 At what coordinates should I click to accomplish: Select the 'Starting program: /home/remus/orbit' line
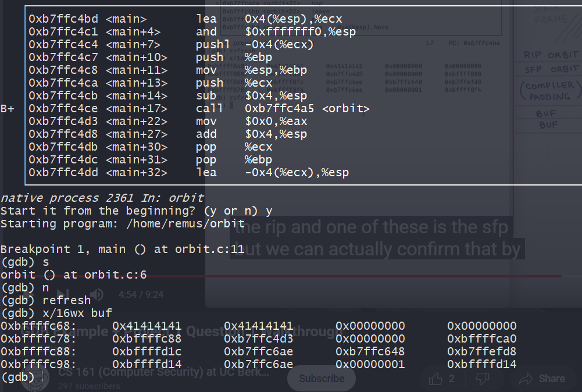[x=123, y=224]
